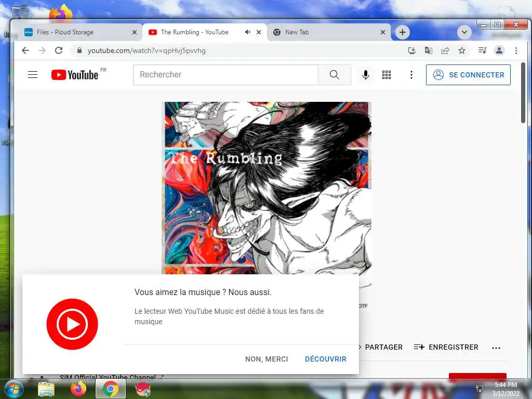Screen dimensions: 532x399
Task: Open the YouTube apps grid
Action: tap(387, 75)
